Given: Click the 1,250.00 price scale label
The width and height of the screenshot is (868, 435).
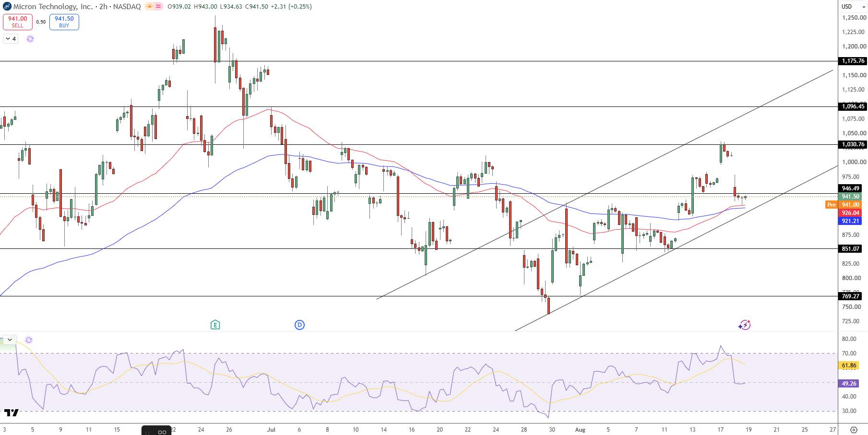Looking at the screenshot, I should tap(854, 18).
